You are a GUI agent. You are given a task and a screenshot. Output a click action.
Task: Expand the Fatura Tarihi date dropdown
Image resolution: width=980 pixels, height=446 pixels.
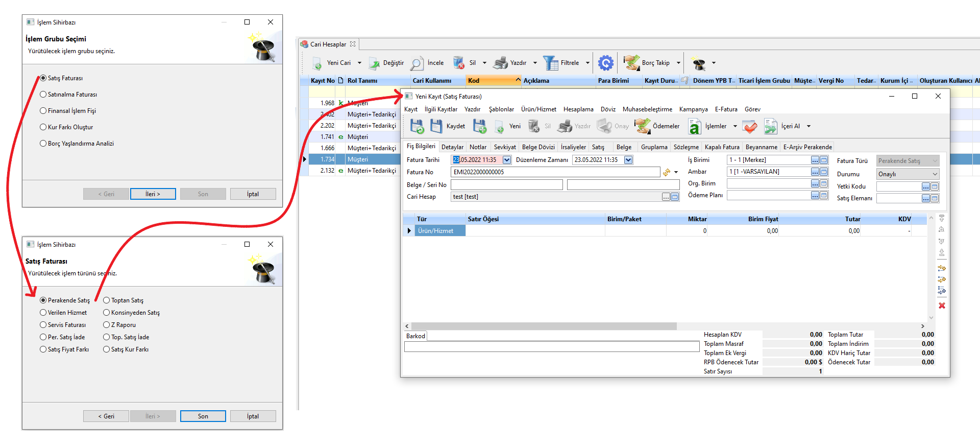(507, 160)
